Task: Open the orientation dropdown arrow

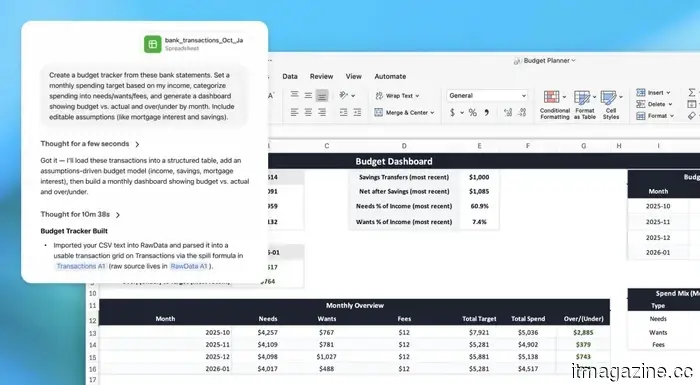Action: click(x=353, y=96)
